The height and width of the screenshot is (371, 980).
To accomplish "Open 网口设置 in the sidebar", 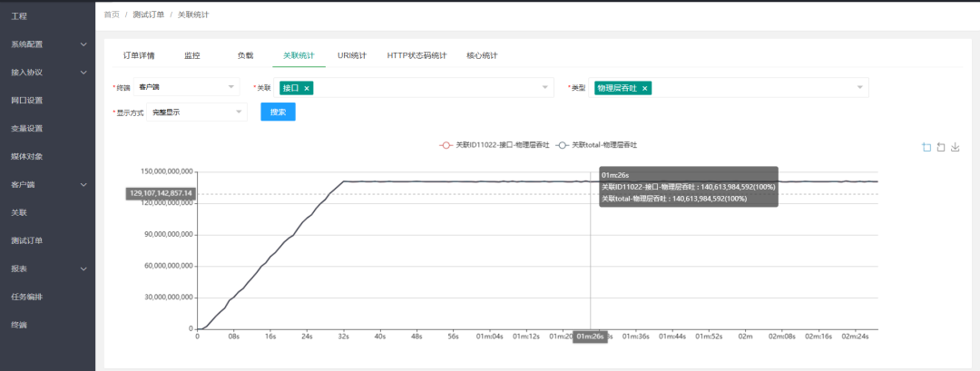I will click(x=27, y=100).
